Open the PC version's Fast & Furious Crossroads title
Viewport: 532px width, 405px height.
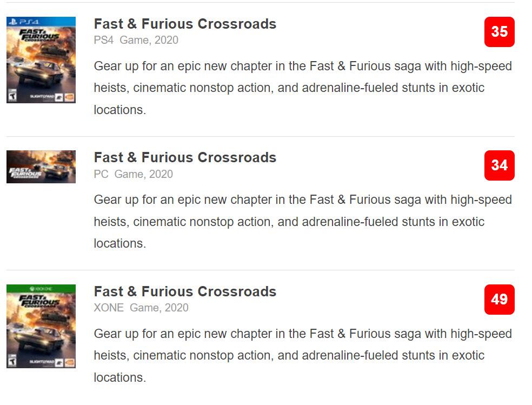point(185,157)
